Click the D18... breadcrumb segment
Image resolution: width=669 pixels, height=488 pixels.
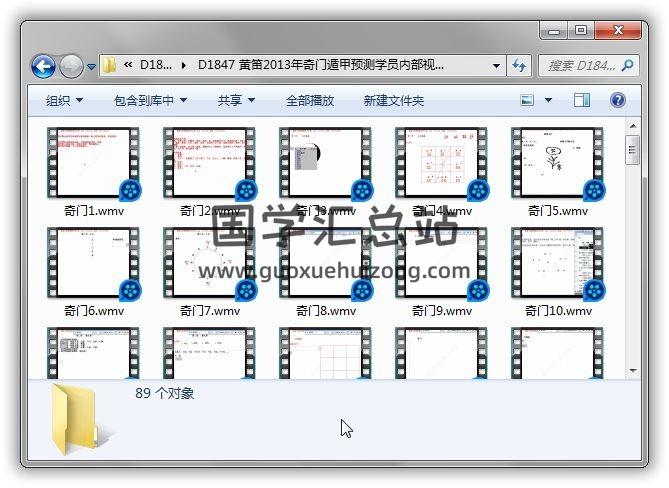(156, 65)
